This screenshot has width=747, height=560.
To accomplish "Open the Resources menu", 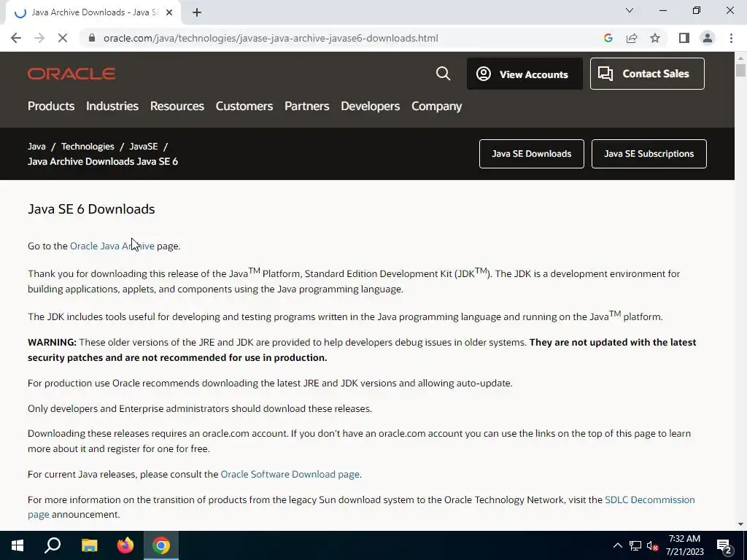I will pyautogui.click(x=177, y=106).
